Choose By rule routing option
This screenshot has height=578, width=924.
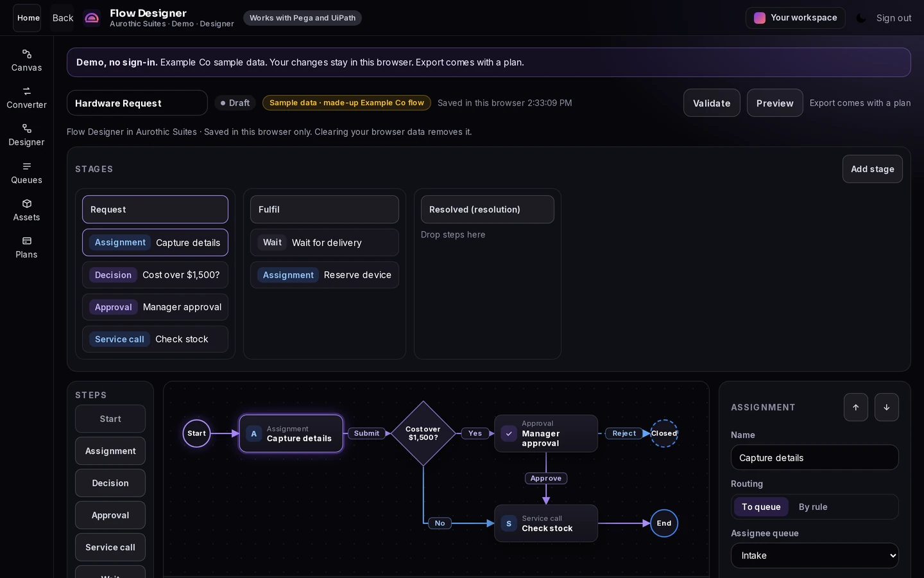coord(813,507)
